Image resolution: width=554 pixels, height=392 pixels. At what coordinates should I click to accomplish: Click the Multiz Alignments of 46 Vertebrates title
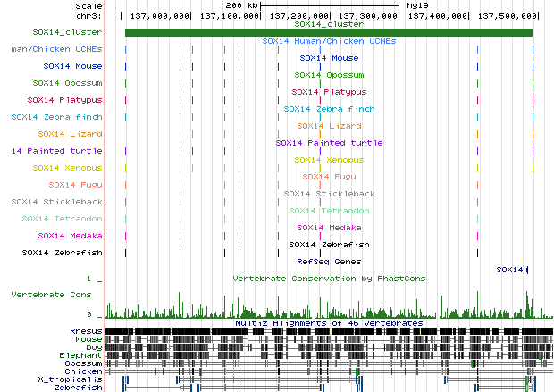click(328, 322)
